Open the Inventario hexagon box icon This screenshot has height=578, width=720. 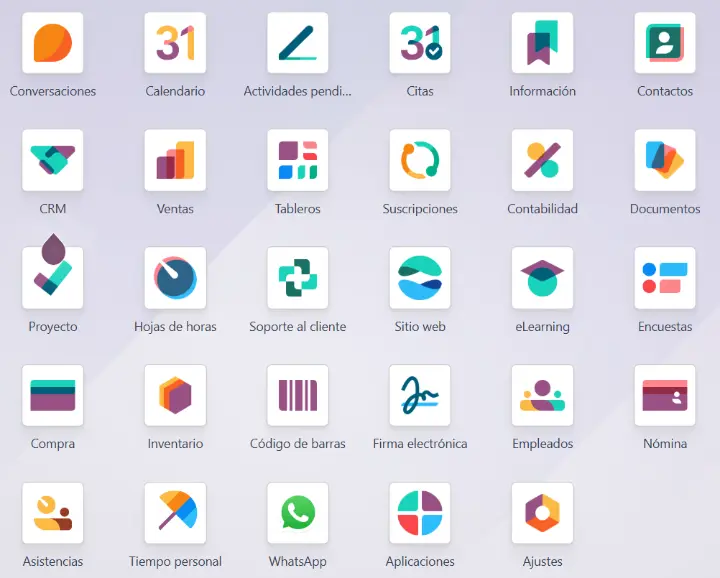(175, 395)
